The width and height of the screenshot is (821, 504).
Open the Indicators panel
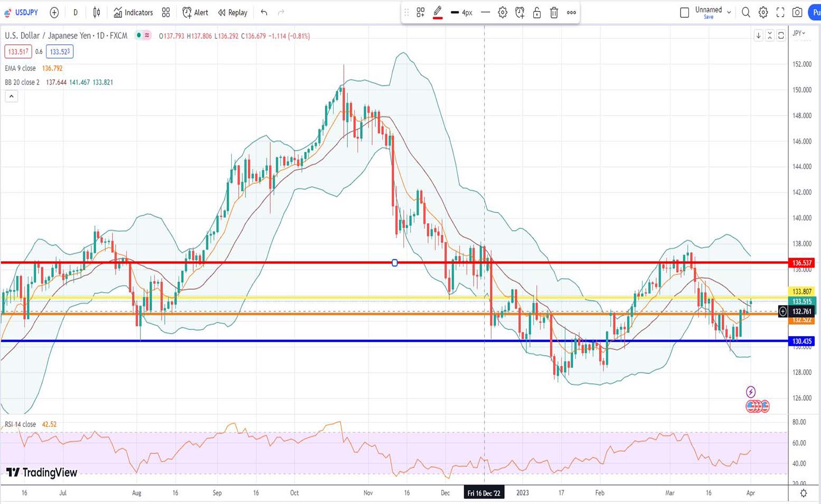point(133,12)
